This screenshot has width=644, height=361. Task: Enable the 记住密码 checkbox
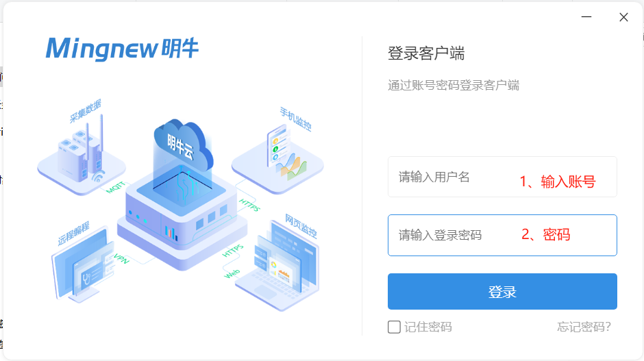click(x=394, y=327)
